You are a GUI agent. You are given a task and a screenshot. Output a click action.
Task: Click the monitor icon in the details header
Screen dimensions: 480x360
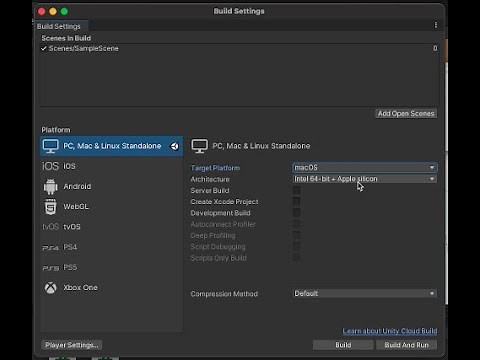[x=199, y=146]
